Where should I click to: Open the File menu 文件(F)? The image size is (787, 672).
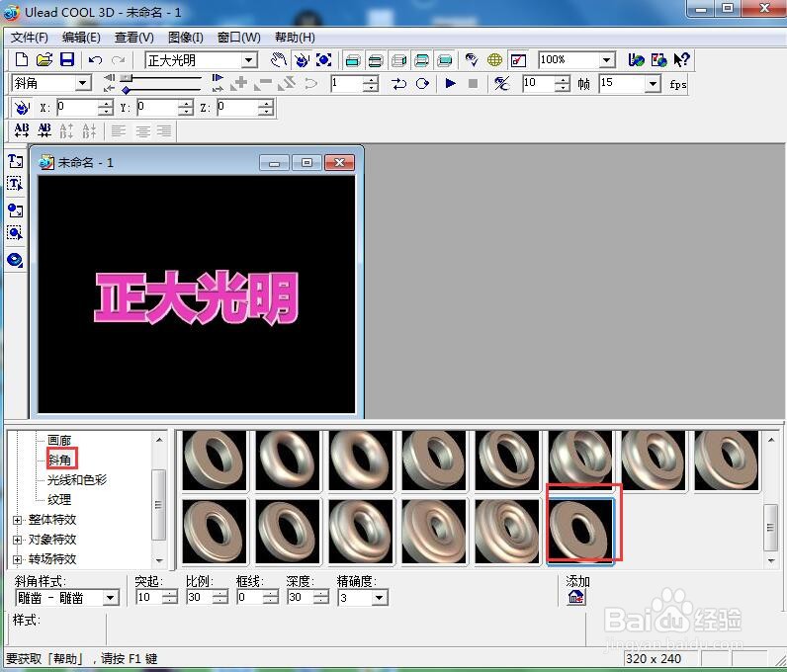coord(29,38)
